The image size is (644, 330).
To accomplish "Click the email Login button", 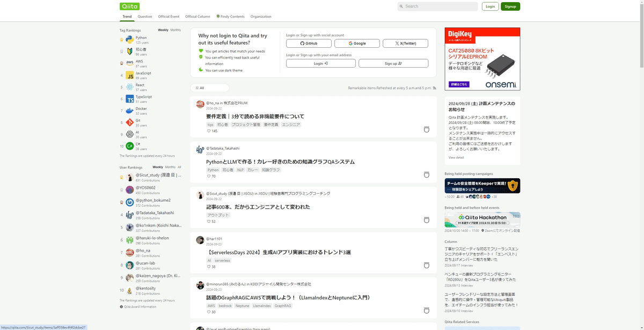I will click(x=321, y=63).
